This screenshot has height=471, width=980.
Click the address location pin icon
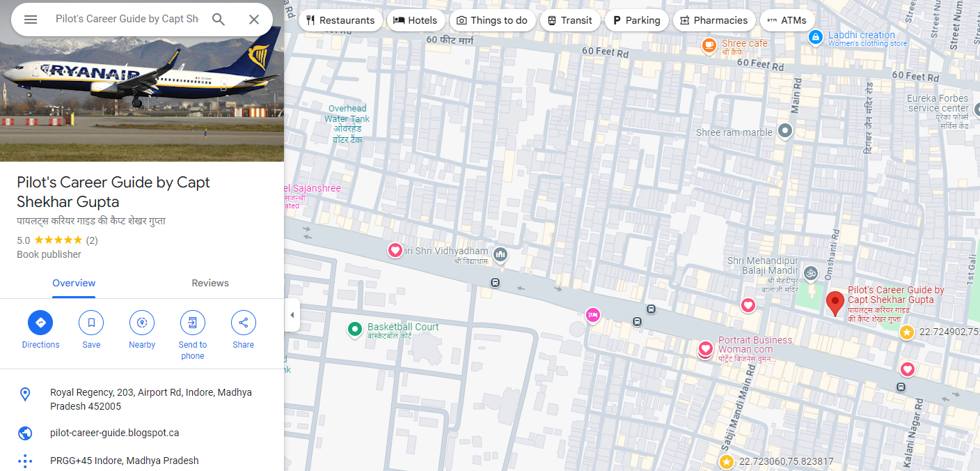[x=25, y=394]
